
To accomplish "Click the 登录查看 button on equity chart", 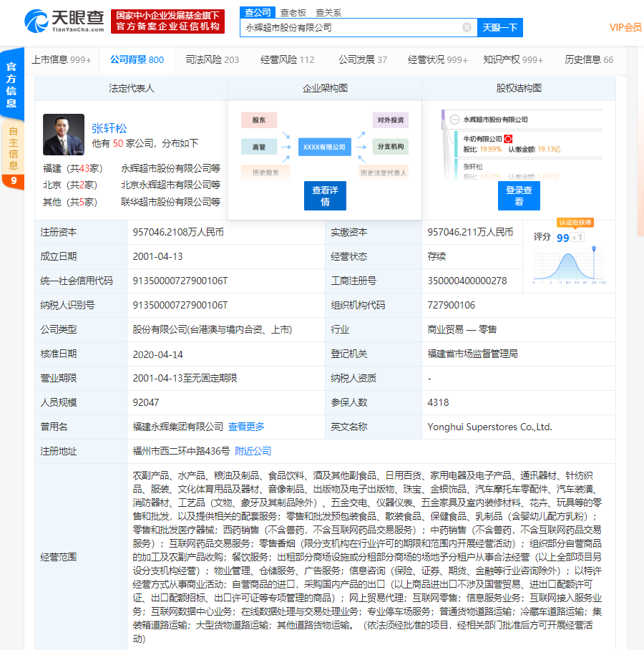I will click(519, 195).
